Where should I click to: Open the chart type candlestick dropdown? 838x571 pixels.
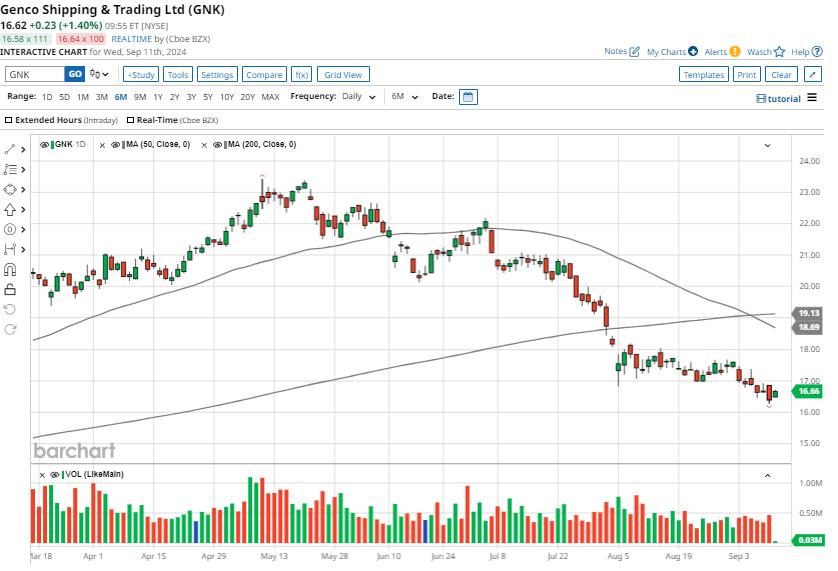[x=99, y=74]
